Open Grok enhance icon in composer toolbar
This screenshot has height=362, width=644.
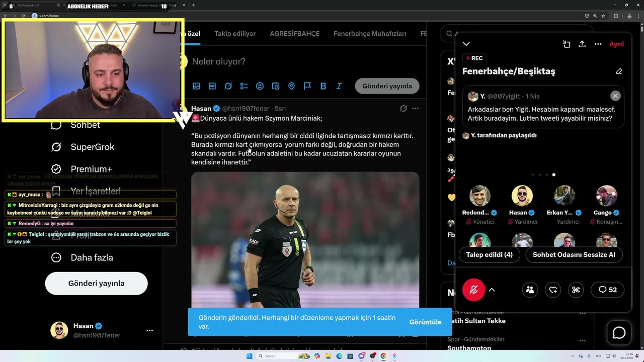click(x=228, y=86)
